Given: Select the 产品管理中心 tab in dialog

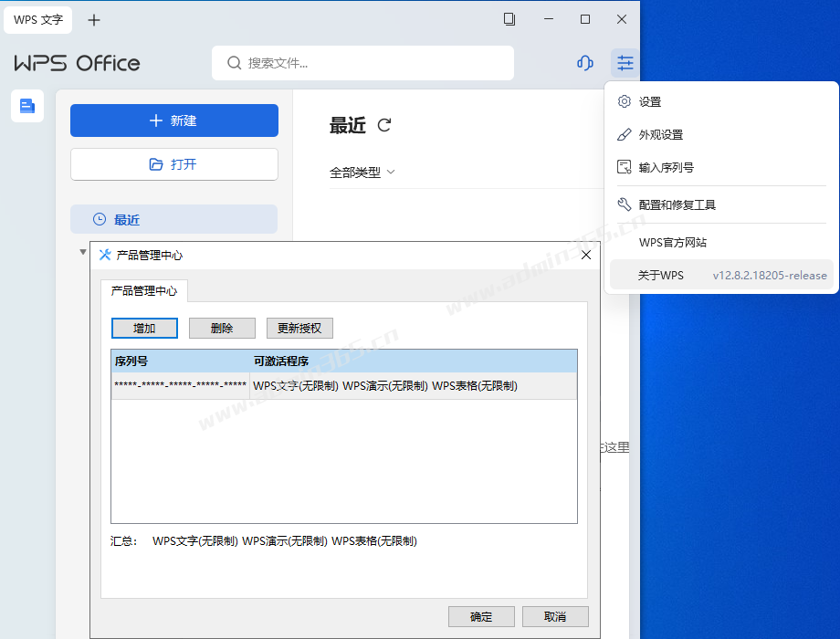Looking at the screenshot, I should (x=144, y=291).
